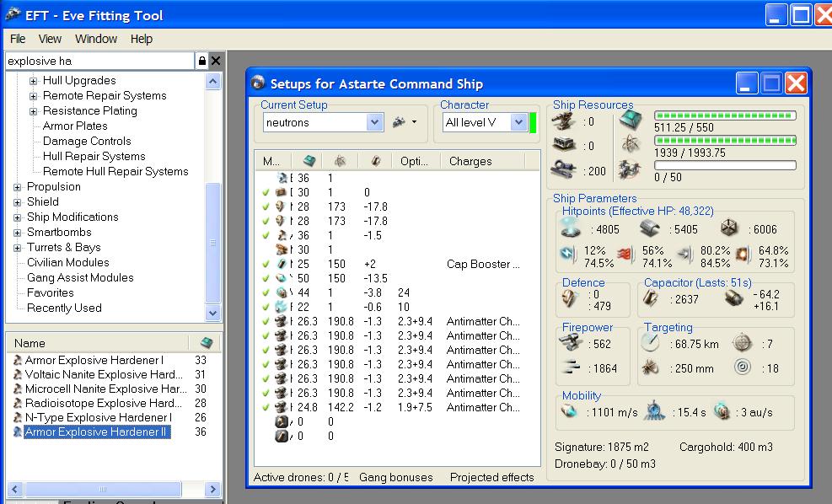Click the turret hardpoints icon in Ship Resources
This screenshot has height=504, width=832.
tap(564, 121)
